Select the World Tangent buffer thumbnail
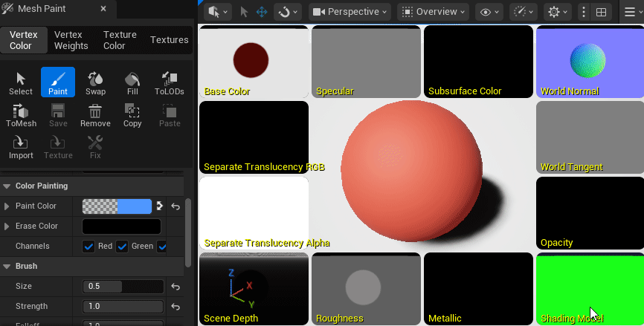Viewport: 644px width, 326px height. coord(590,137)
